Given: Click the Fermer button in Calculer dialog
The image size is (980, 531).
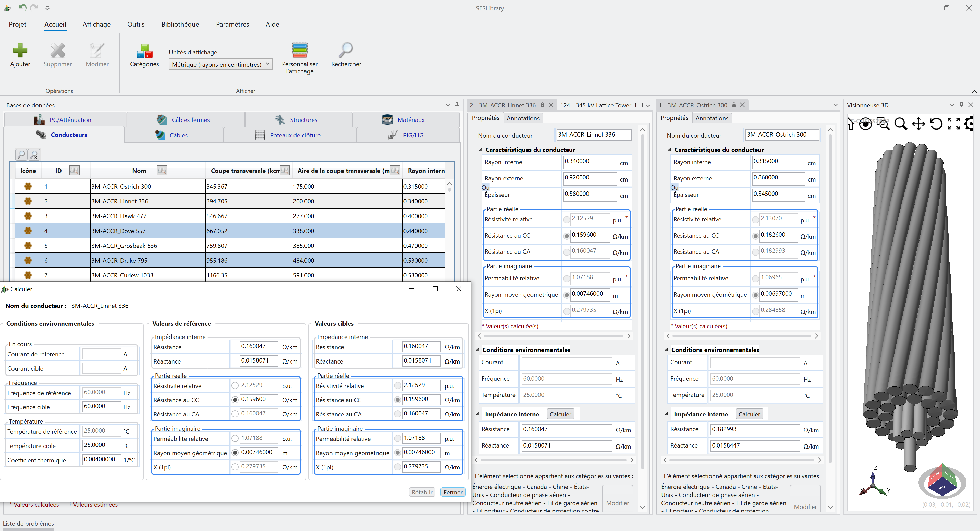Looking at the screenshot, I should point(453,492).
